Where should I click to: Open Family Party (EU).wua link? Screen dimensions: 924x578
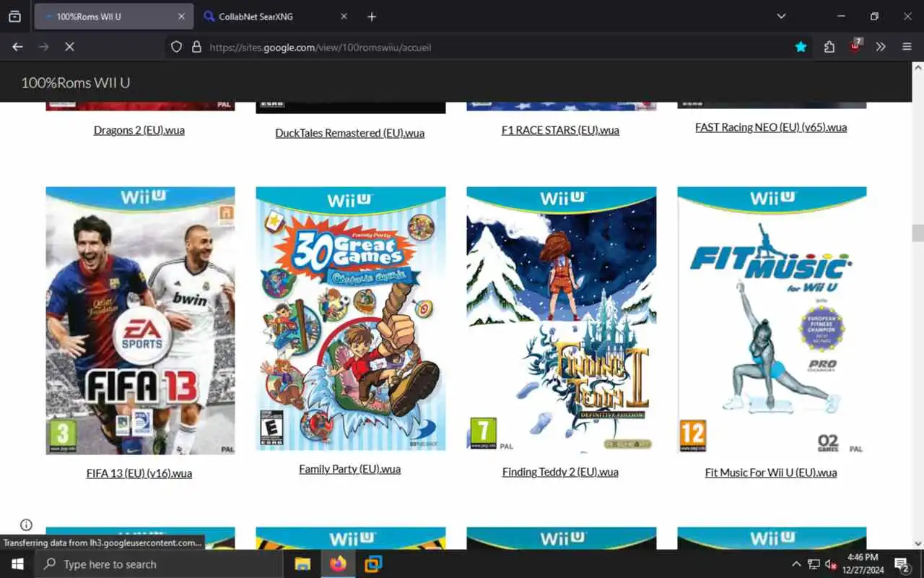click(350, 469)
